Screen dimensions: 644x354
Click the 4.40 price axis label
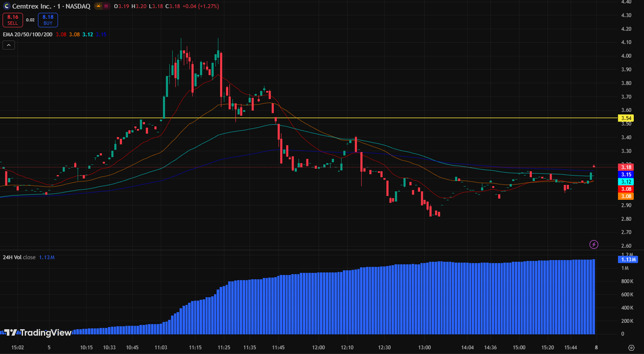[x=626, y=2]
